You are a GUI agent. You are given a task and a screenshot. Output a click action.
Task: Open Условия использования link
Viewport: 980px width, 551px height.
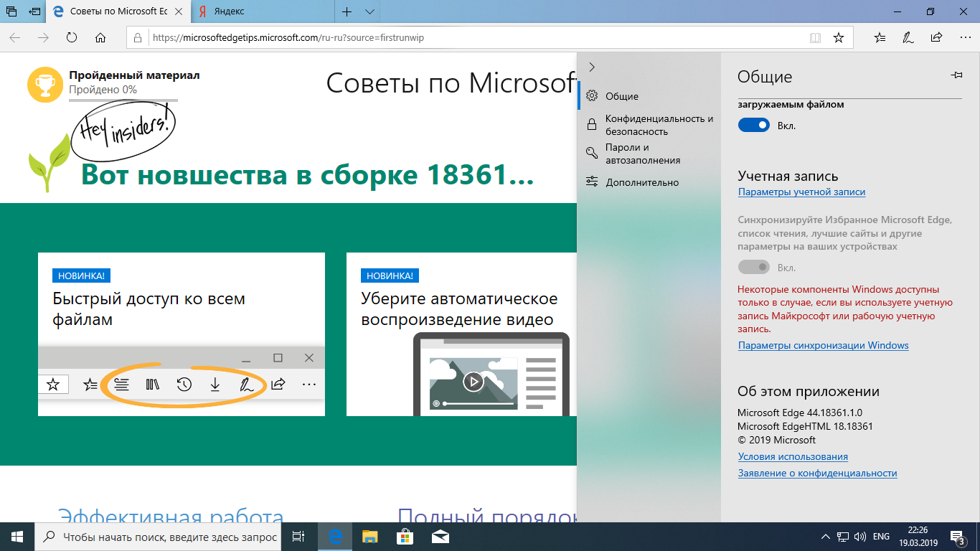coord(793,457)
